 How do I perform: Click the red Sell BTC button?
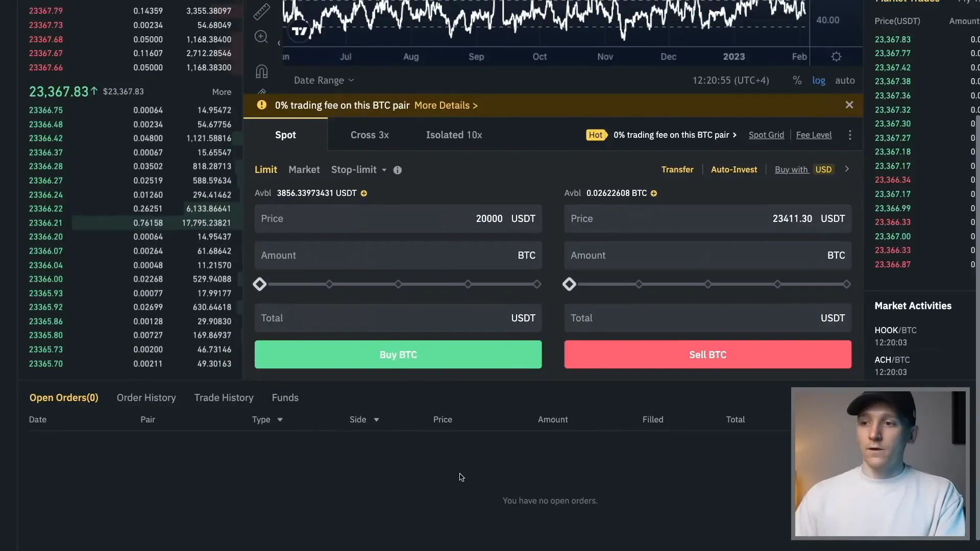[707, 355]
